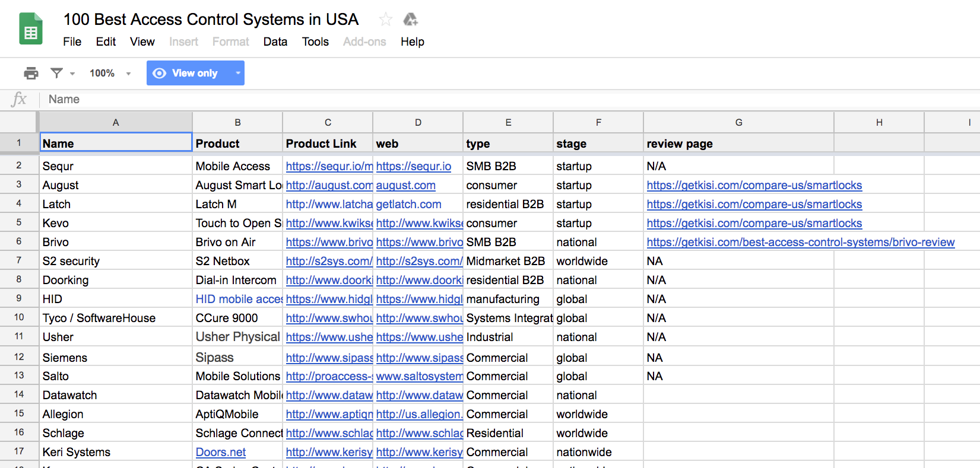Open the Help menu

click(413, 42)
